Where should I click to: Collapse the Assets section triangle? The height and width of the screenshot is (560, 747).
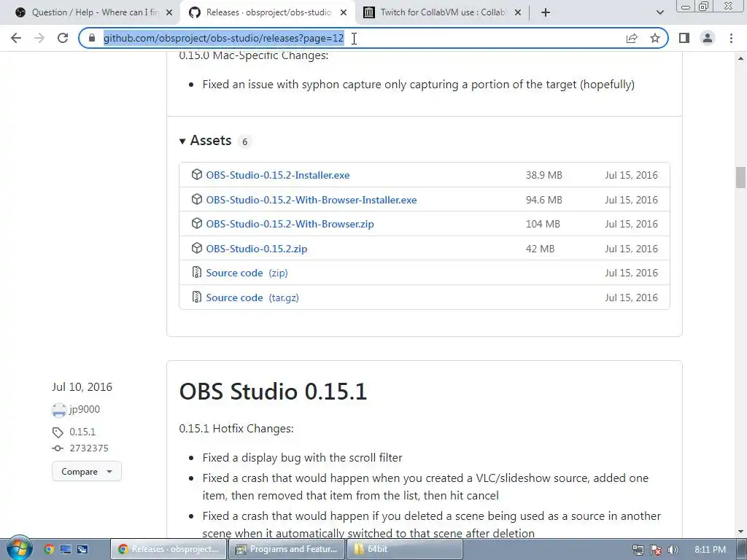tap(182, 141)
